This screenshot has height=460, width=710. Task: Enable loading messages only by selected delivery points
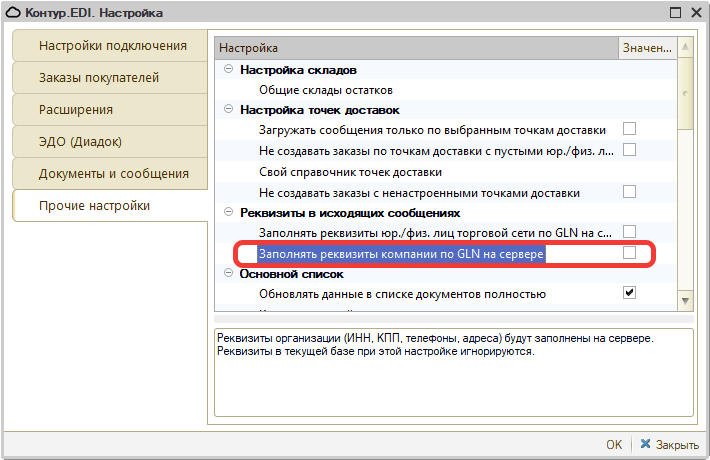630,129
